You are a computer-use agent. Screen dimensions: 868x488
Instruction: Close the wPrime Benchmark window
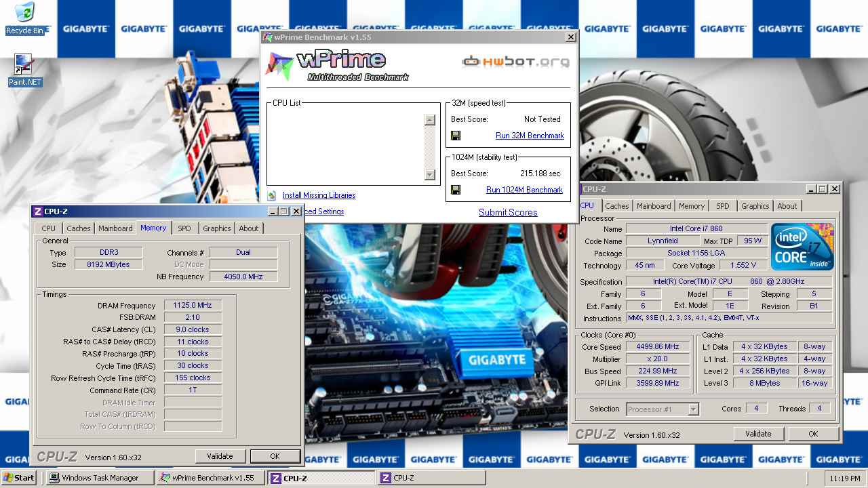tap(571, 37)
